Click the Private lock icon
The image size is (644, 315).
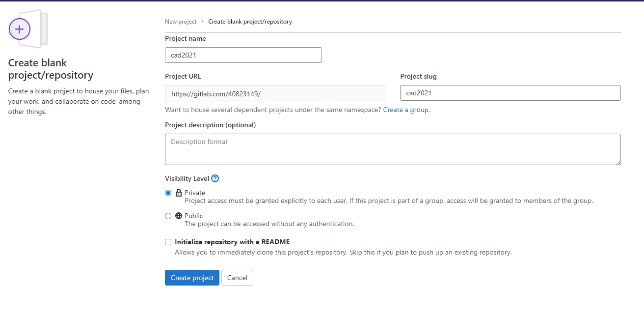pyautogui.click(x=179, y=193)
